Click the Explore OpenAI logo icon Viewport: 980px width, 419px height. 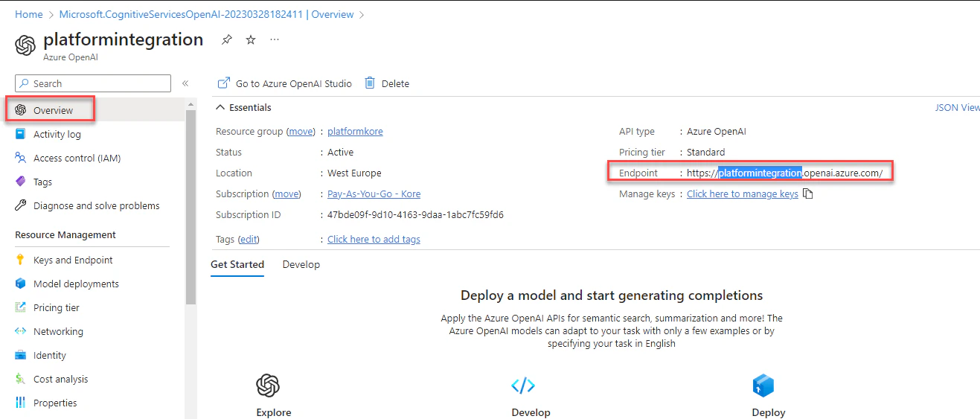268,386
